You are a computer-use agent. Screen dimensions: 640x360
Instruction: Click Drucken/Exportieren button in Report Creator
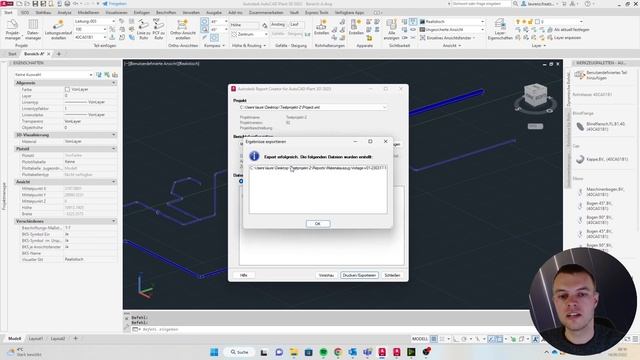point(359,276)
